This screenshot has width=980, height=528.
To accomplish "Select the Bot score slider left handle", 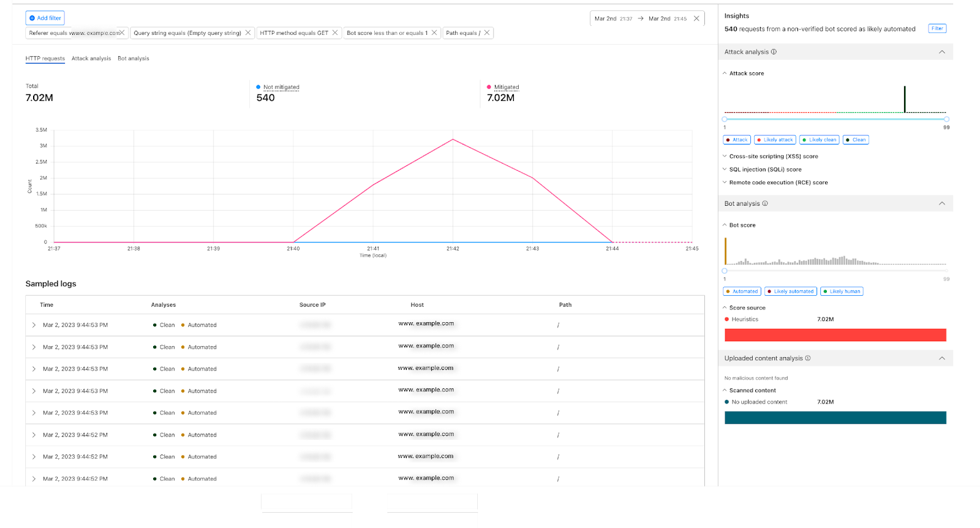I will tap(725, 271).
